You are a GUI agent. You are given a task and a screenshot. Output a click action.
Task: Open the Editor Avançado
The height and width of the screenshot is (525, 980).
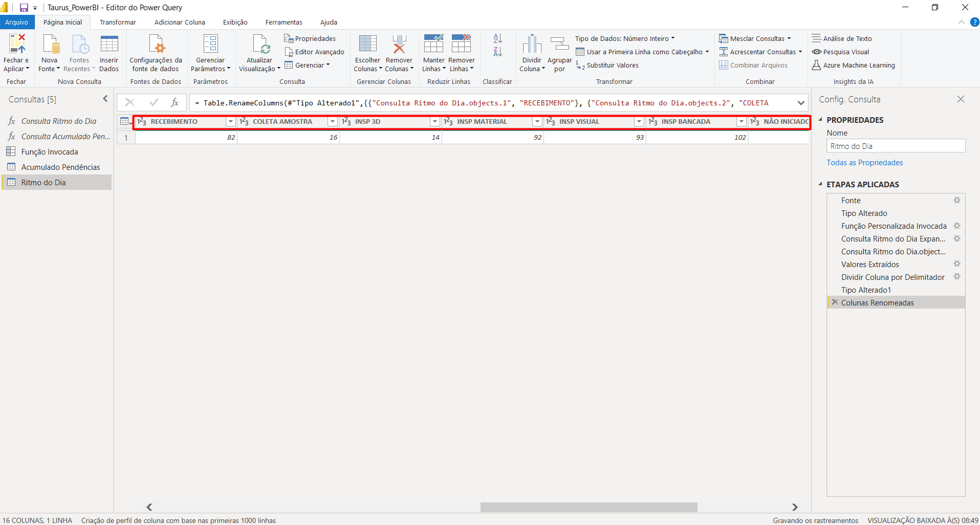coord(314,52)
